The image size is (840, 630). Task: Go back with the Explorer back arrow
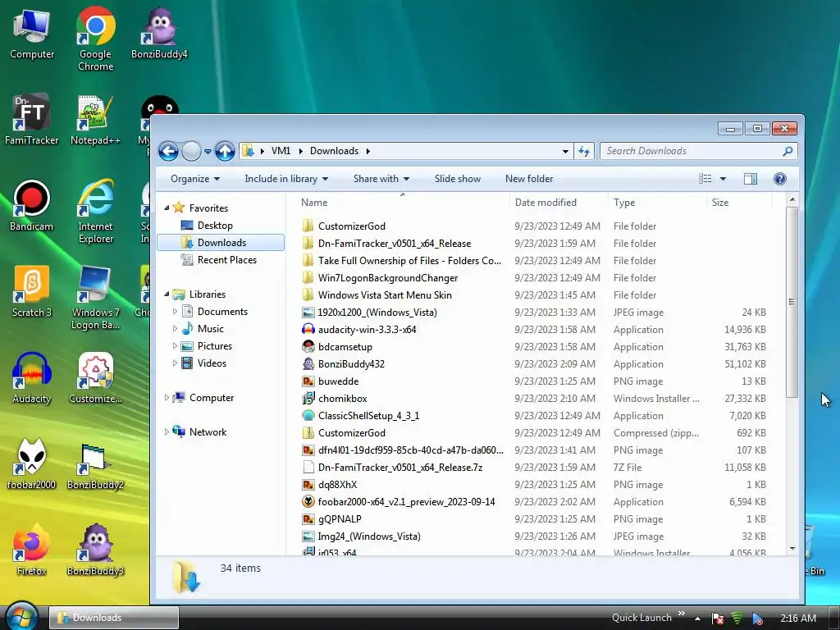click(168, 152)
